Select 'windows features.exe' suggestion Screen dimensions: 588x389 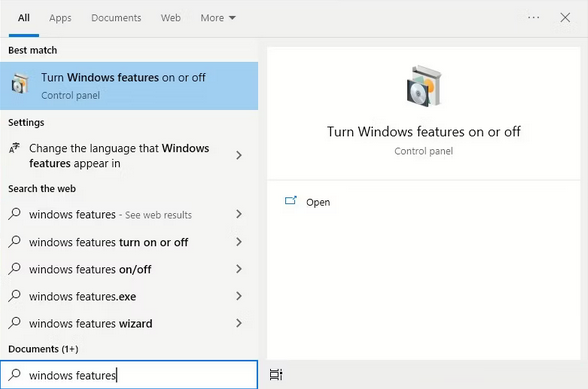coord(129,296)
